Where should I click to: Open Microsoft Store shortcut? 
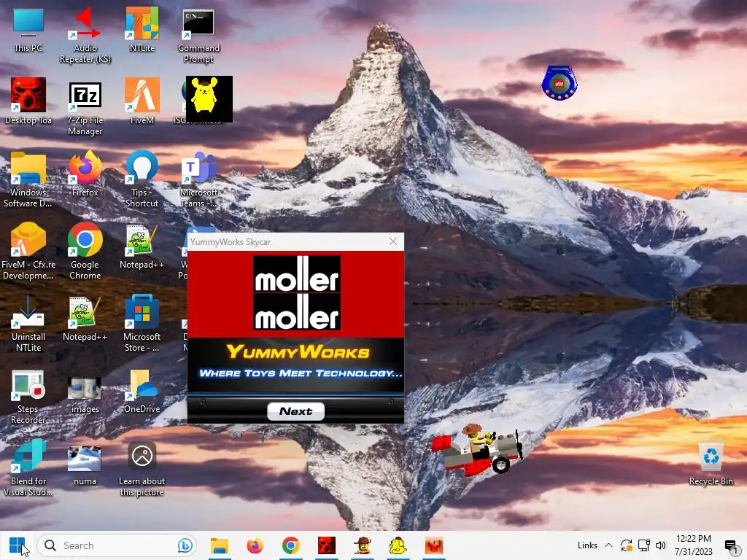142,324
